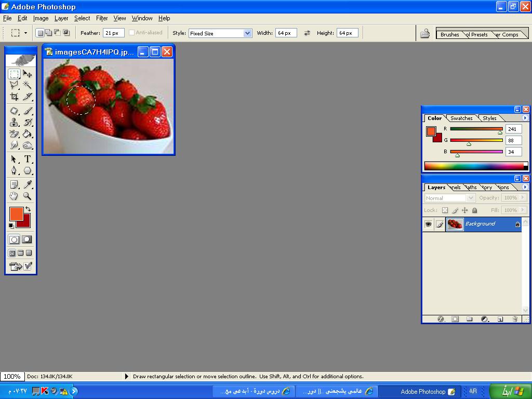
Task: Open the Filter menu
Action: [x=102, y=18]
